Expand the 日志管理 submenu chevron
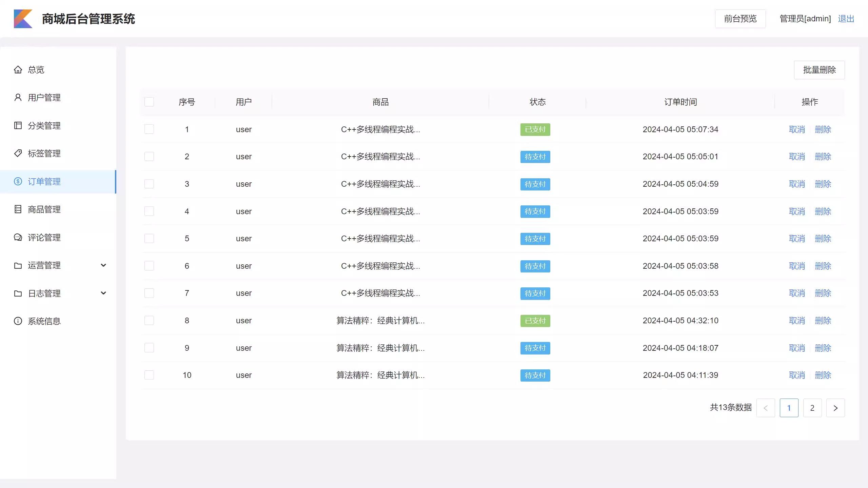Screen dimensions: 868x488 point(104,293)
